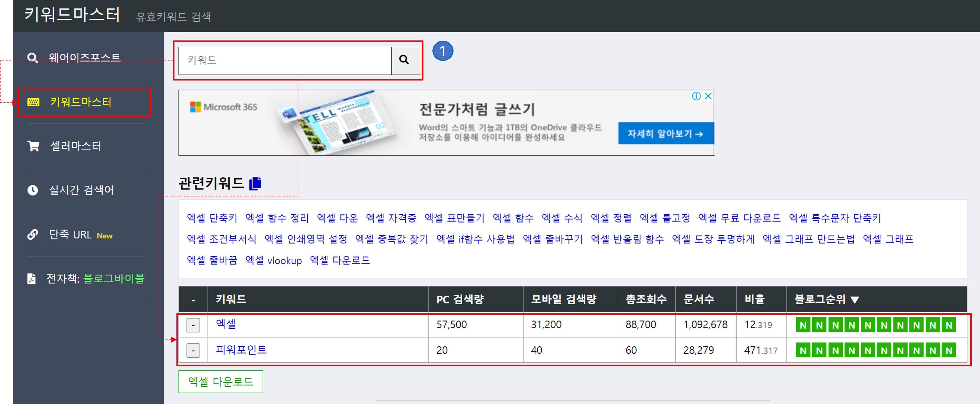Click related keyword 엑셀 함수 정리
The image size is (980, 404).
tap(277, 218)
